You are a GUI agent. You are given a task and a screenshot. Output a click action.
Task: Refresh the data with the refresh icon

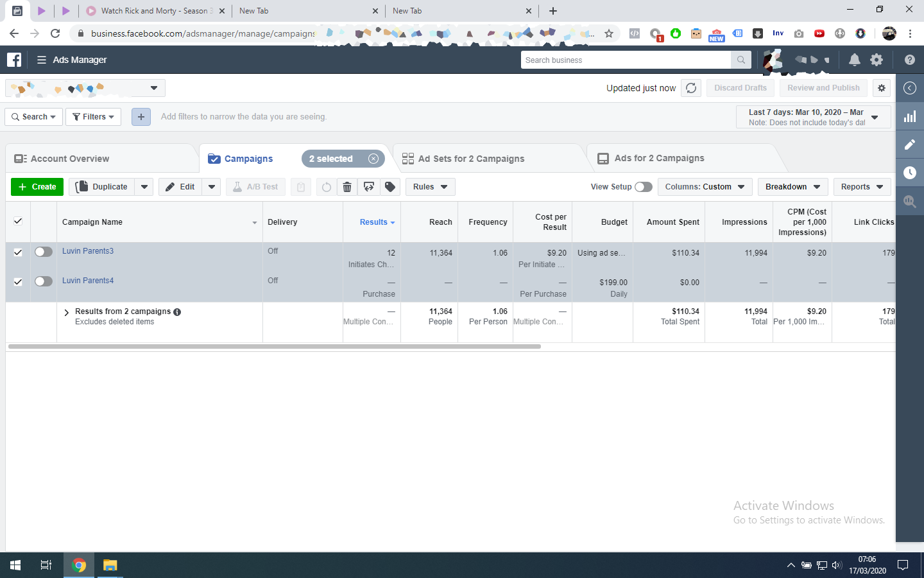(691, 88)
